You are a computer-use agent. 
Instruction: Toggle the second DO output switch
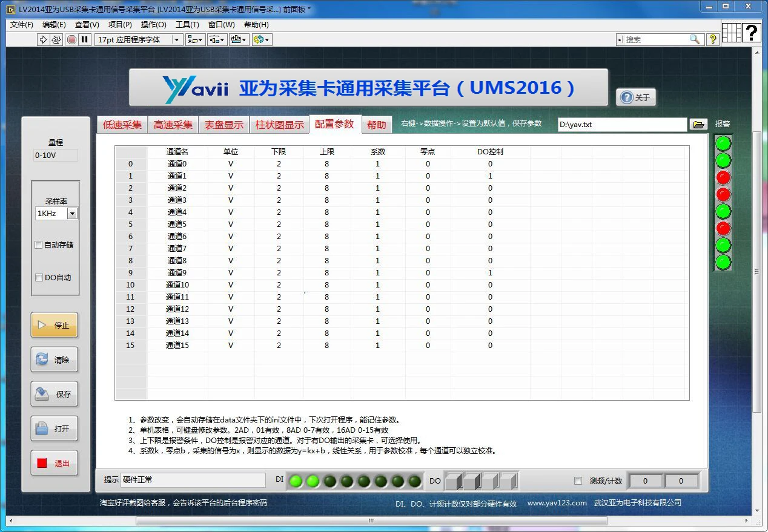click(x=471, y=481)
